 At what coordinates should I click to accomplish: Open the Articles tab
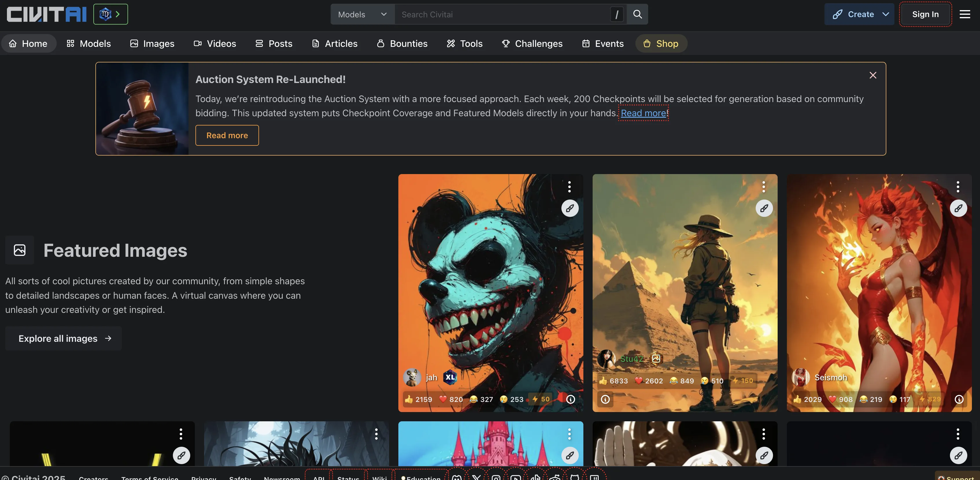coord(335,43)
